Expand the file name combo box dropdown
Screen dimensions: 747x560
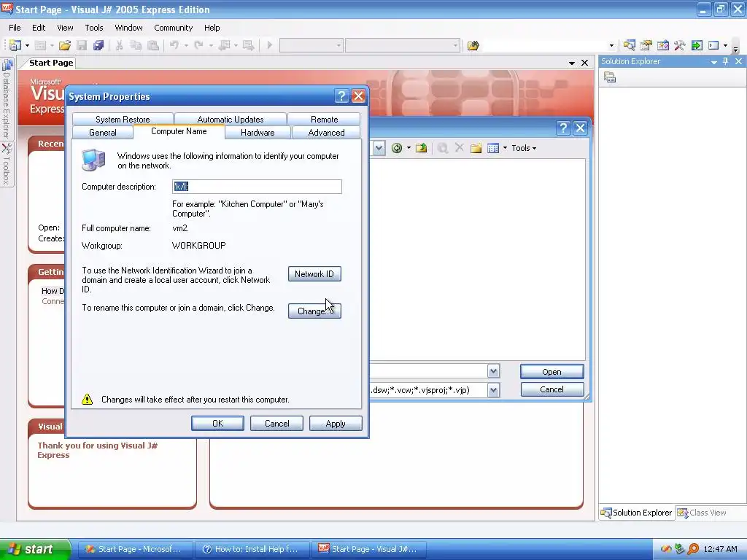tap(494, 371)
